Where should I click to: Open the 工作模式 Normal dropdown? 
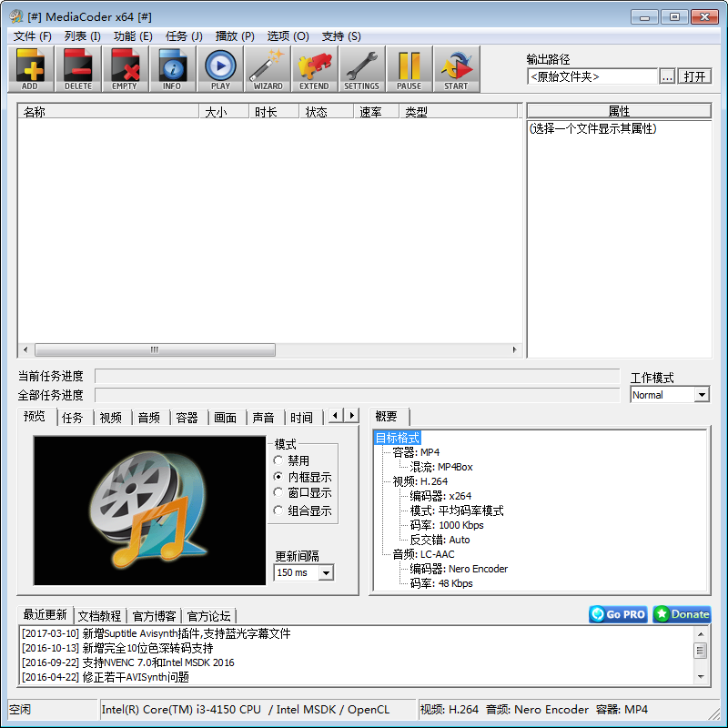click(x=701, y=394)
